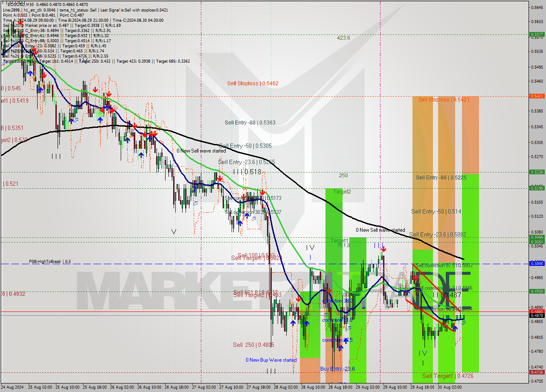This screenshot has height=392, width=546.
Task: Click the '0 New Buy Wave started' label
Action: coord(271,360)
